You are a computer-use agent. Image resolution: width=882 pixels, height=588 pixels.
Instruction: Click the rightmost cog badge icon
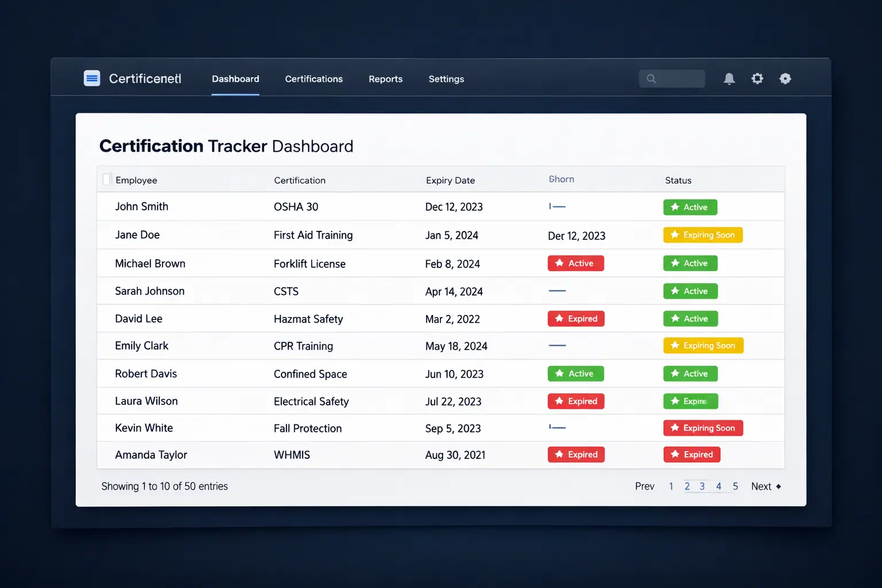(785, 79)
